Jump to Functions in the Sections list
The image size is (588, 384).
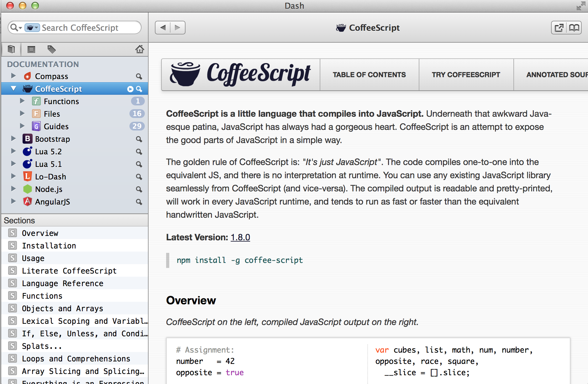(75, 296)
